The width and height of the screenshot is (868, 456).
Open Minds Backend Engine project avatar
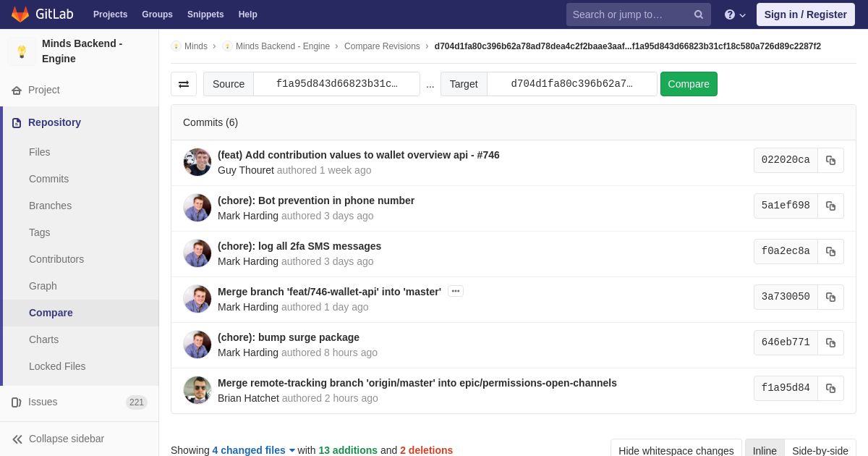click(22, 51)
